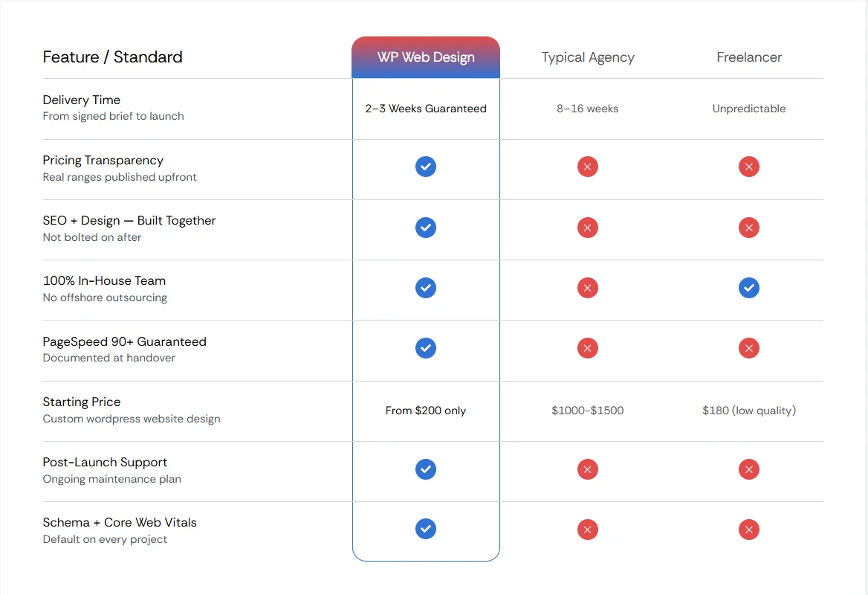Select the WP Web Design column header
This screenshot has height=595, width=868.
pos(426,57)
